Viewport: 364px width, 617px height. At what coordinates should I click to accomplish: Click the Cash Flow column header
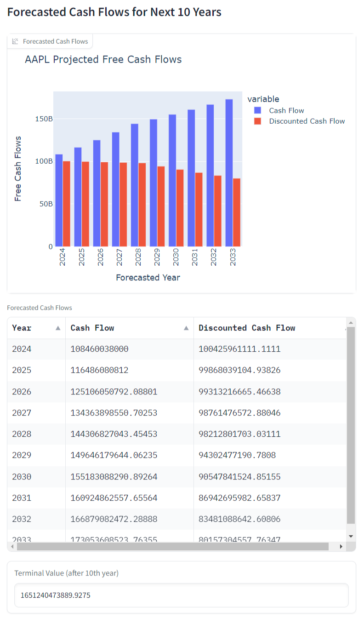pyautogui.click(x=130, y=328)
